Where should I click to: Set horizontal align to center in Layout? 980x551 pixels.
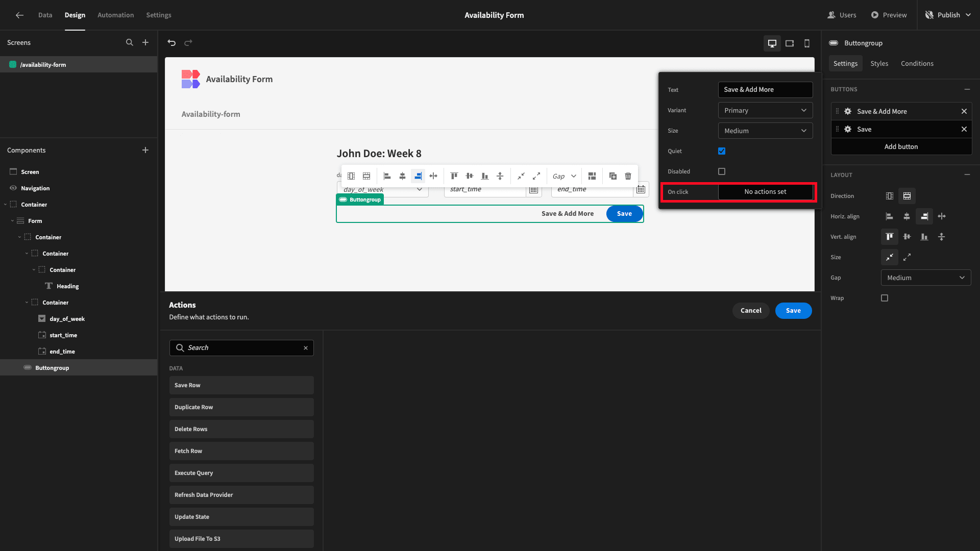click(907, 216)
